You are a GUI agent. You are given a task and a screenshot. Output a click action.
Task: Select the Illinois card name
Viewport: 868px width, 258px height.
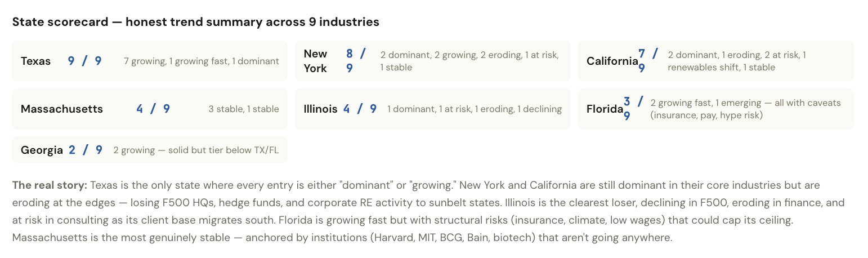coord(320,109)
